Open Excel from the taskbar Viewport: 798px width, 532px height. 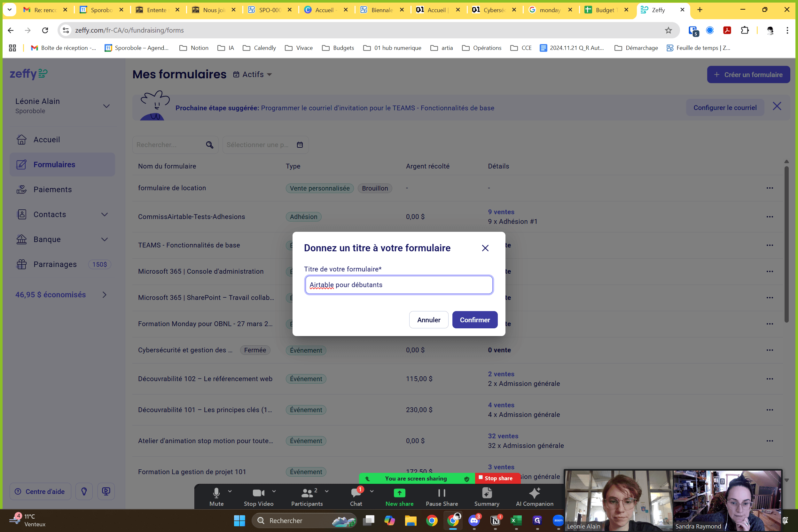click(x=516, y=520)
